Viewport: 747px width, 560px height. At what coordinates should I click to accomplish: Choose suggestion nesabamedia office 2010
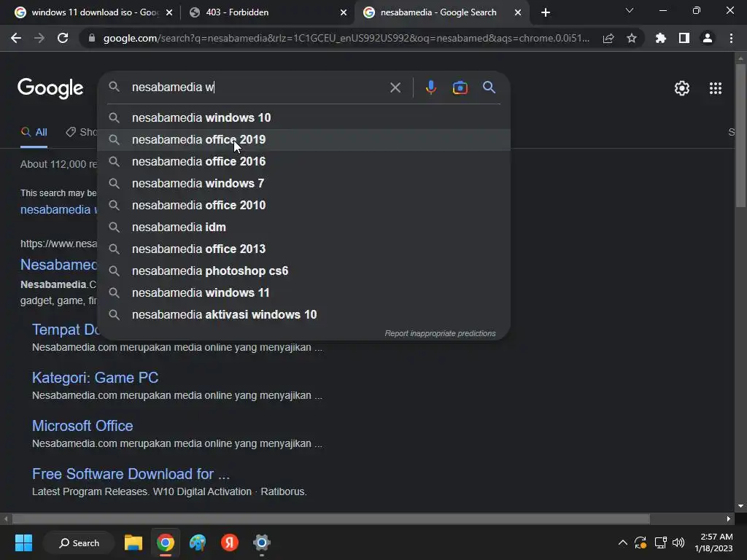coord(304,205)
